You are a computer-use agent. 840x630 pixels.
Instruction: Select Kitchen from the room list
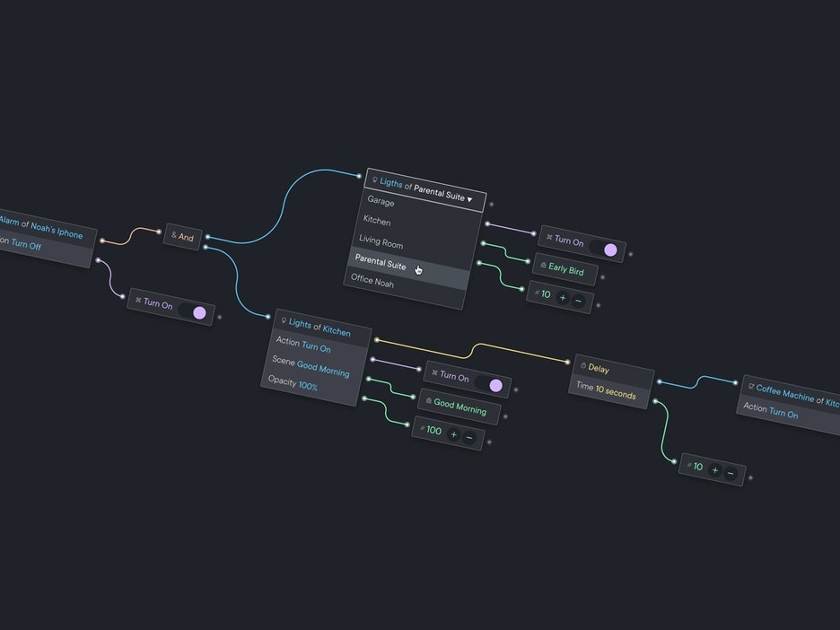click(377, 220)
